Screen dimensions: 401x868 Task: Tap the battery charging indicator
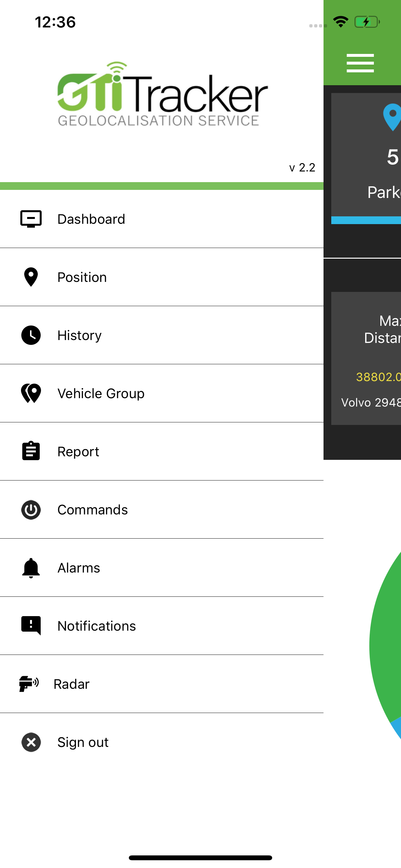coord(367,22)
